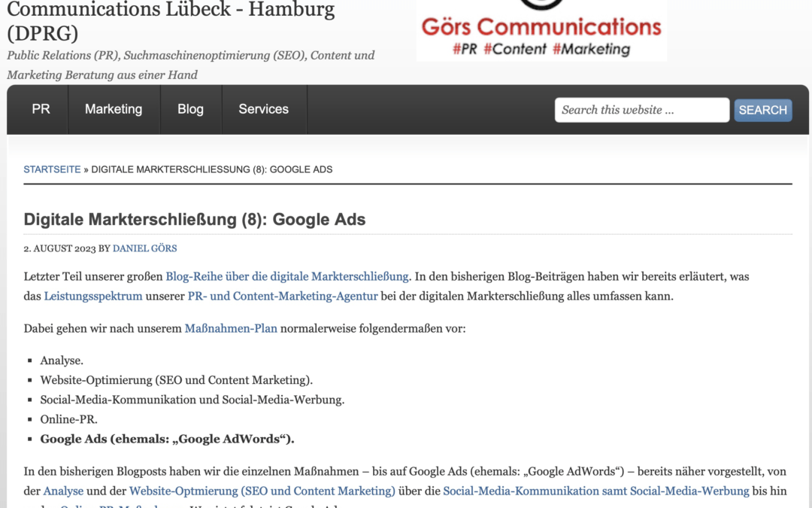
Task: Click the site title 'Communications Lübeck - Hamburg (DPRG)'
Action: [x=171, y=21]
